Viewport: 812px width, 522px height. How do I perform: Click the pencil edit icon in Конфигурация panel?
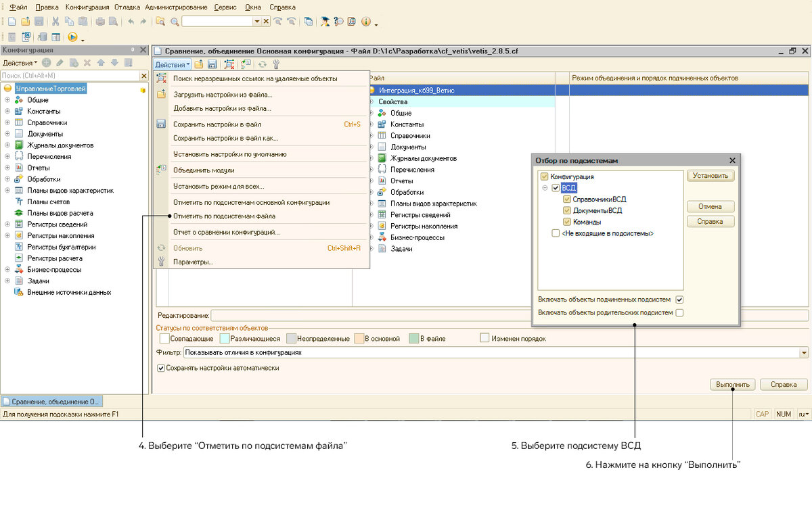coord(60,62)
